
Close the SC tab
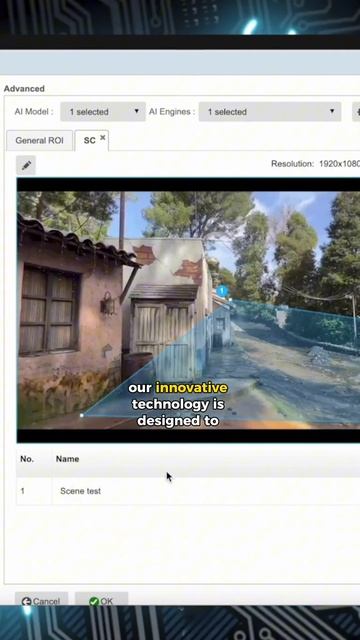point(103,138)
